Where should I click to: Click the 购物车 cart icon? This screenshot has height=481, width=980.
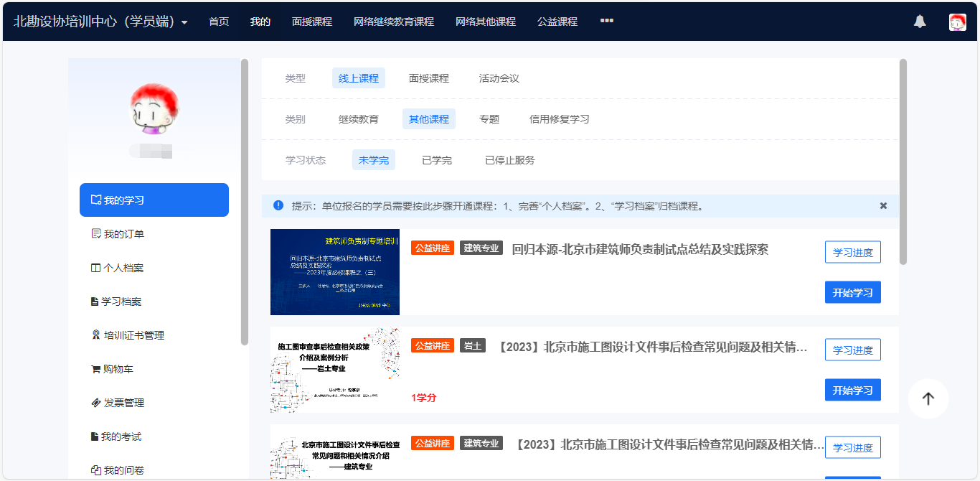[x=95, y=369]
